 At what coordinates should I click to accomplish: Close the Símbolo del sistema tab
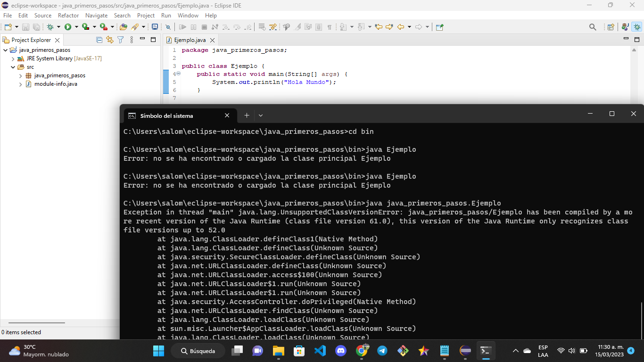pyautogui.click(x=227, y=115)
